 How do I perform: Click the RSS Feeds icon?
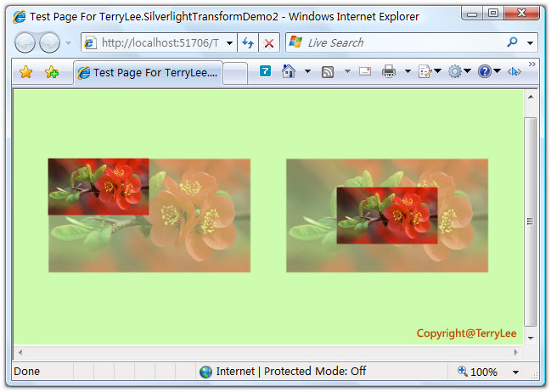point(328,72)
